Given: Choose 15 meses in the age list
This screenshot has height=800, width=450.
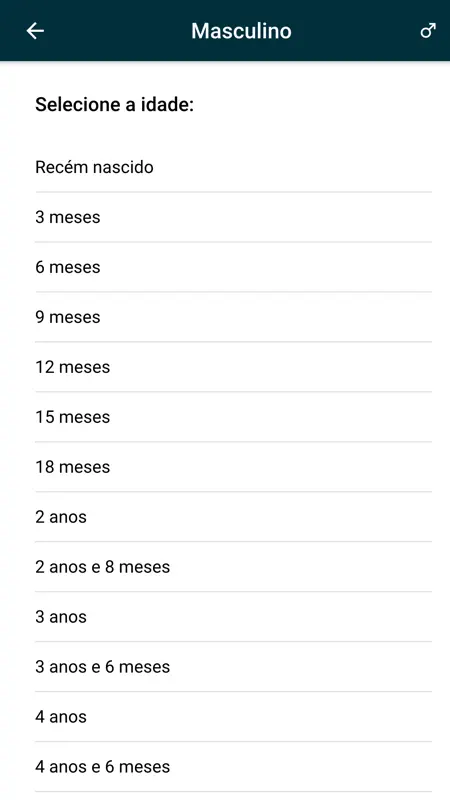Looking at the screenshot, I should pos(234,417).
